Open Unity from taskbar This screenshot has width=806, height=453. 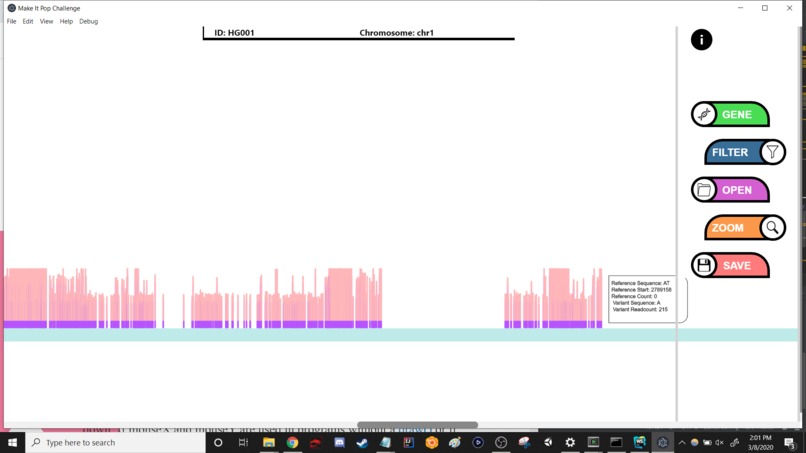(x=548, y=442)
